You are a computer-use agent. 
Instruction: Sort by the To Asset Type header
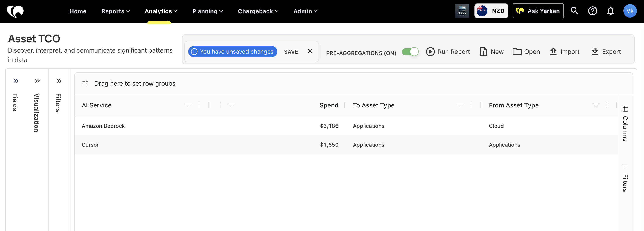click(373, 105)
